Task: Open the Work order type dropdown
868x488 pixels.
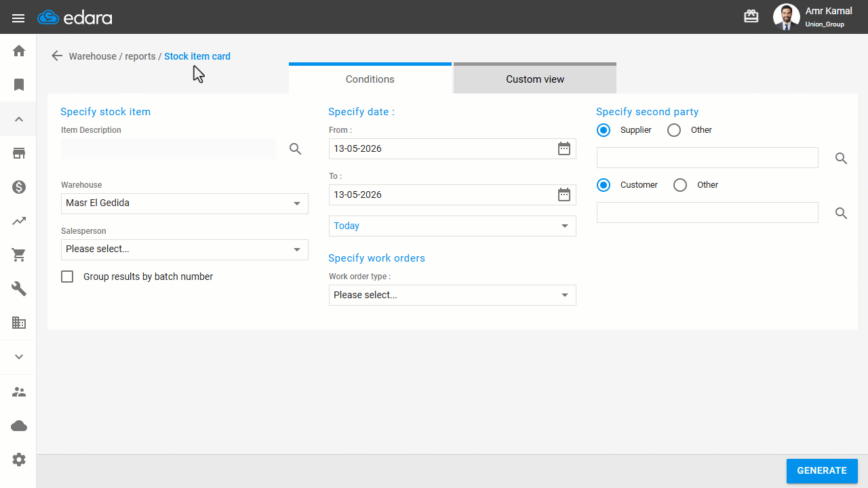Action: tap(452, 295)
